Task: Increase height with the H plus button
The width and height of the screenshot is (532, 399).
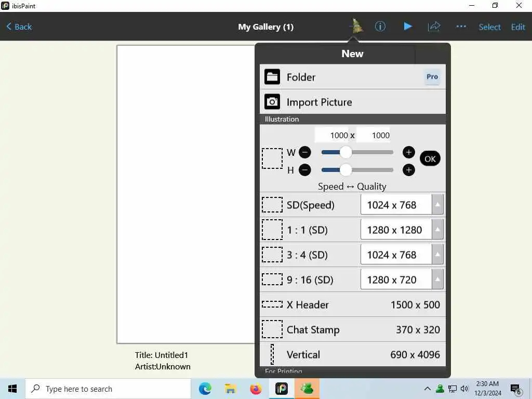Action: coord(408,170)
